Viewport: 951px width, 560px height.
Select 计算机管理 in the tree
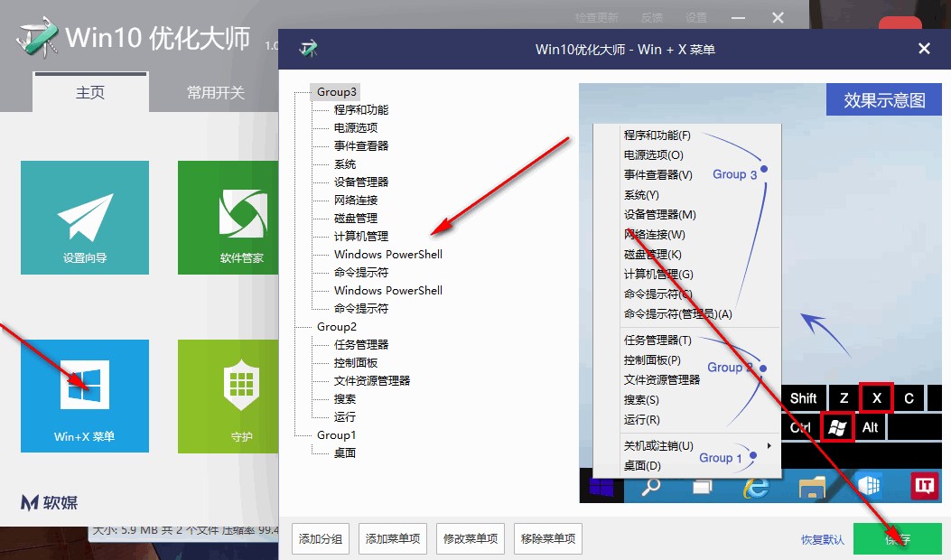coord(361,236)
